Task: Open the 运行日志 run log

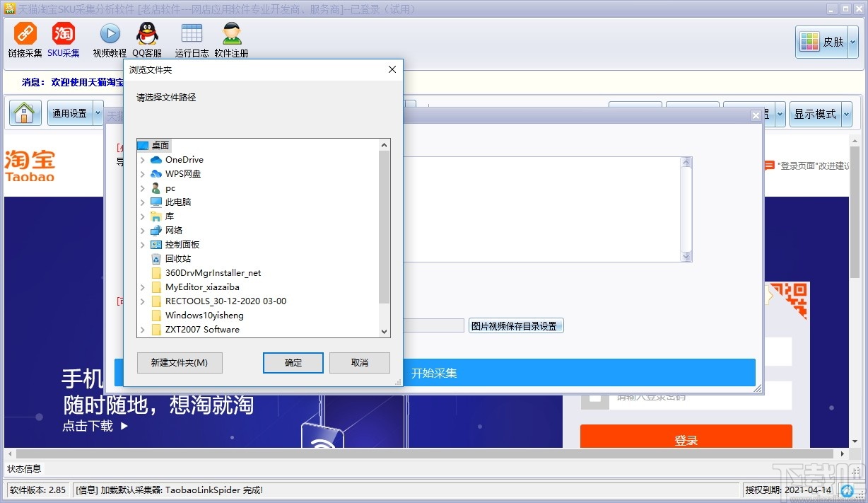Action: (192, 40)
